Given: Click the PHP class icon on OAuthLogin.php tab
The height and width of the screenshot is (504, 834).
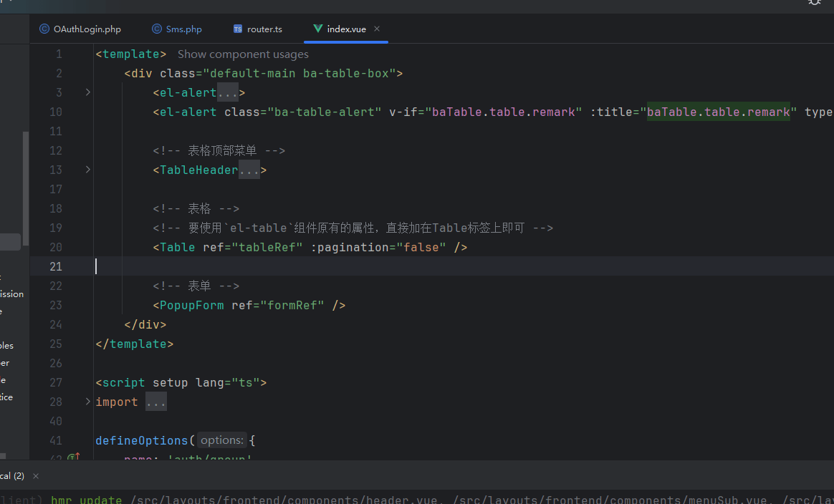Looking at the screenshot, I should tap(44, 29).
